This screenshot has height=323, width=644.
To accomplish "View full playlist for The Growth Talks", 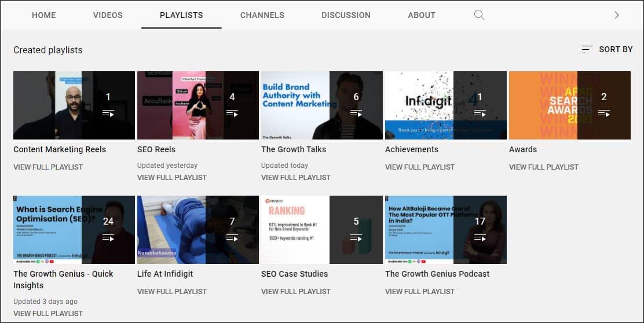I will click(x=296, y=177).
